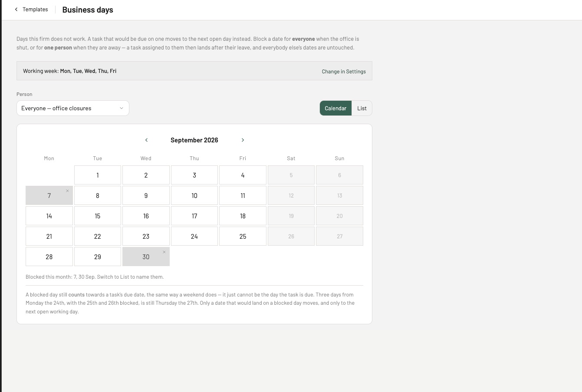Select day 28 in calendar
Image resolution: width=582 pixels, height=392 pixels.
(x=49, y=257)
